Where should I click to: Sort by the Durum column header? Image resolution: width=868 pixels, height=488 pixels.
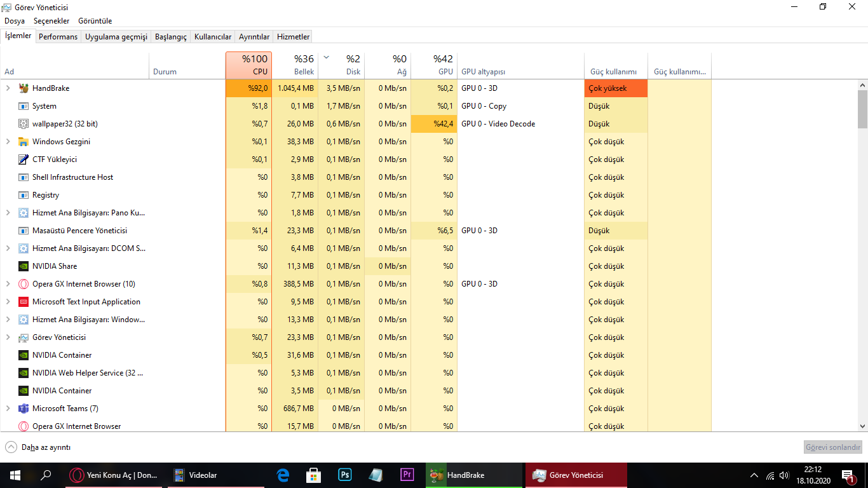point(187,65)
